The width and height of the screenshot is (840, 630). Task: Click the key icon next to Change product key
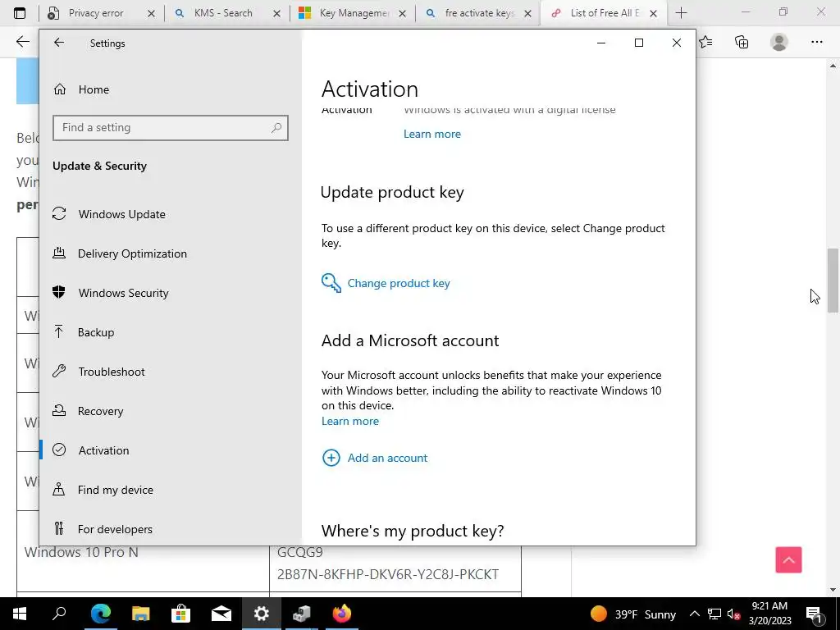pos(331,283)
